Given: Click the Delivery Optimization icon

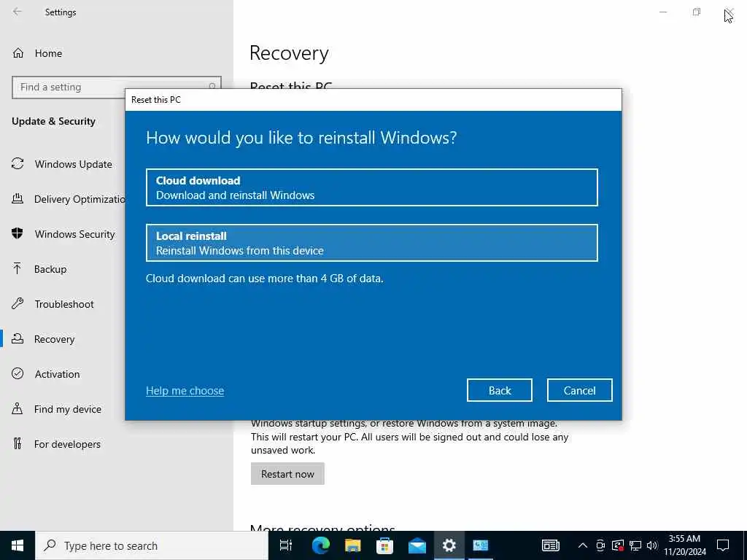Looking at the screenshot, I should pyautogui.click(x=18, y=198).
